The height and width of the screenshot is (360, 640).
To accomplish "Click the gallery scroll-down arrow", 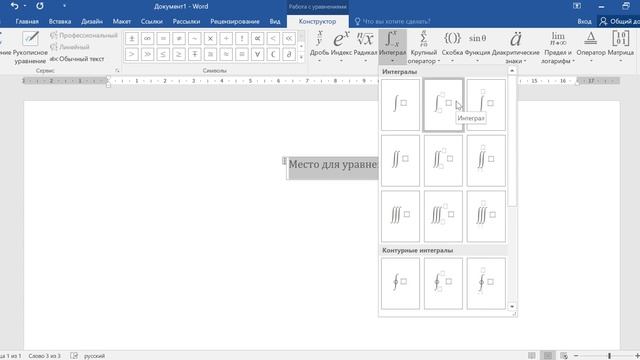I will pos(512,307).
